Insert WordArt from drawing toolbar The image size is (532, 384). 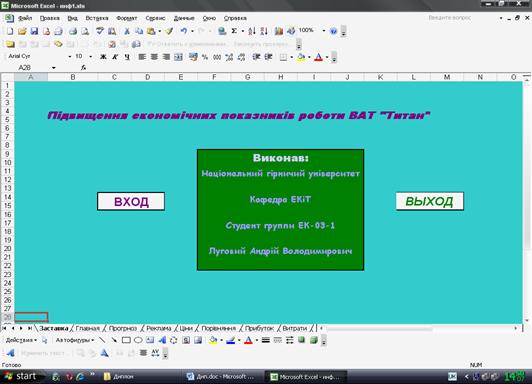pyautogui.click(x=162, y=340)
